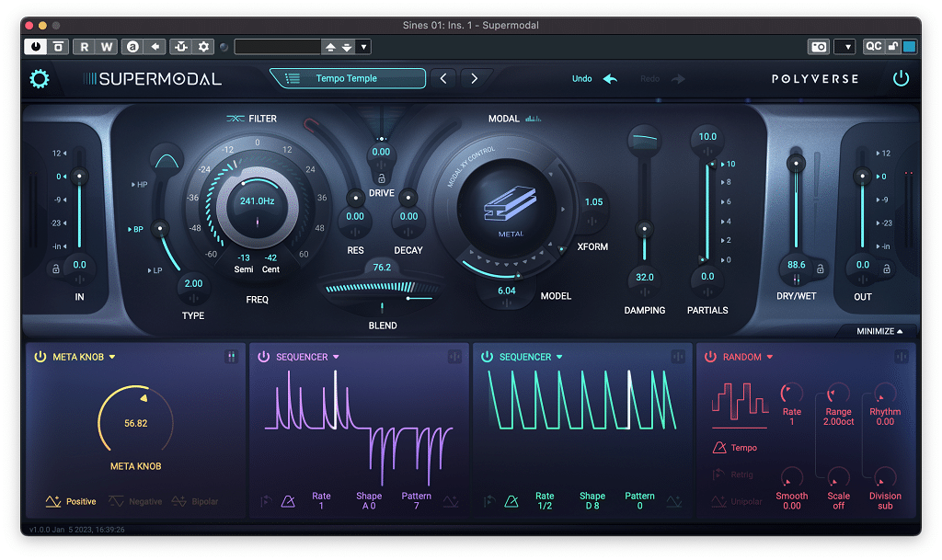The width and height of the screenshot is (942, 560).
Task: Click the host preset name field
Action: (x=278, y=47)
